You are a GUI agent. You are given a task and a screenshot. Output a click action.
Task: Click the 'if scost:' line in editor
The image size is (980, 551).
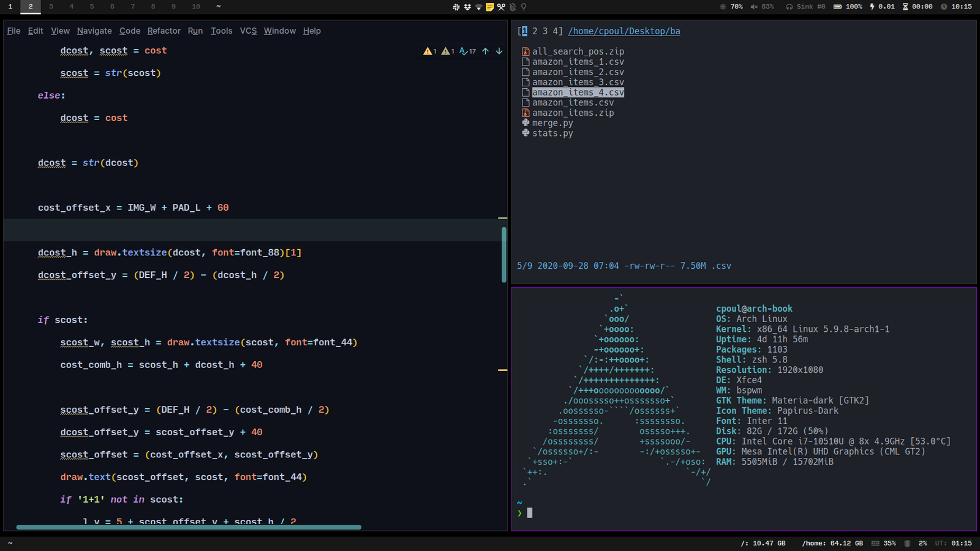point(62,320)
